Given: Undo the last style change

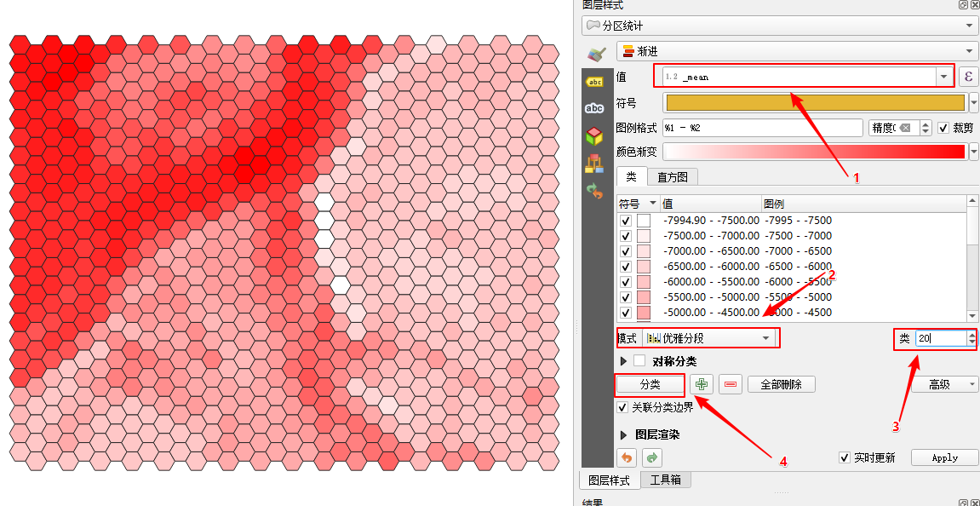Looking at the screenshot, I should point(627,457).
